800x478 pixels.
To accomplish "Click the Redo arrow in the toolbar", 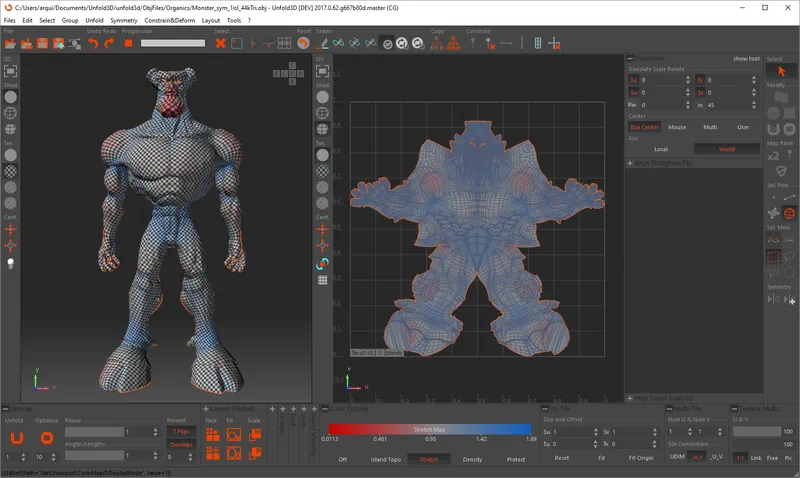I will [x=109, y=43].
